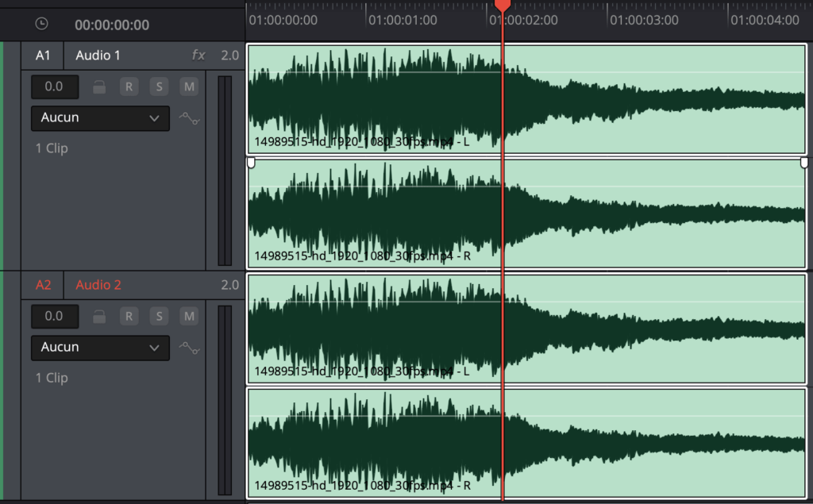Click the Audio 2 level meter
Screen dimensions: 813x504
tap(225, 400)
